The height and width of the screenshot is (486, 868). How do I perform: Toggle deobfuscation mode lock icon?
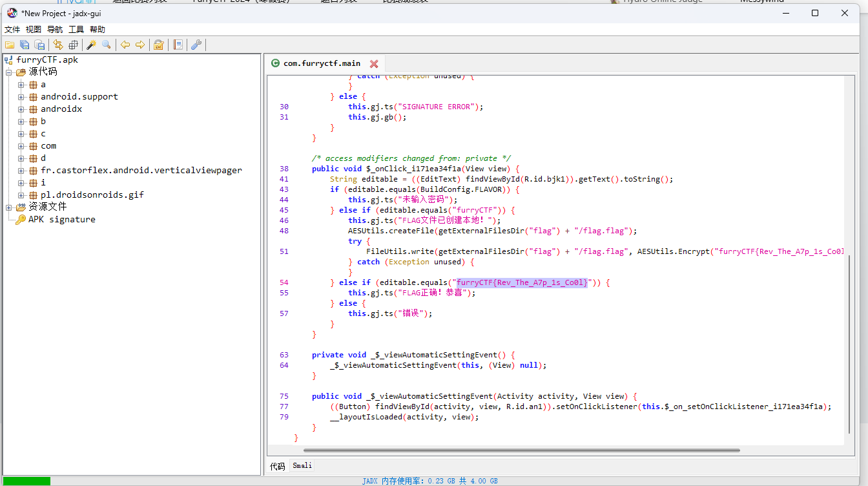[158, 45]
